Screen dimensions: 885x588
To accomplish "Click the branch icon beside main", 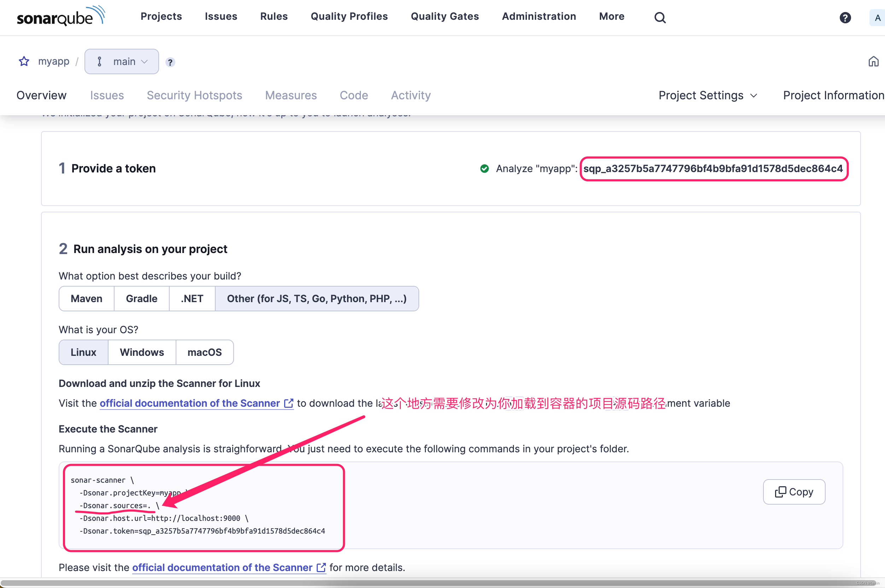I will point(99,61).
